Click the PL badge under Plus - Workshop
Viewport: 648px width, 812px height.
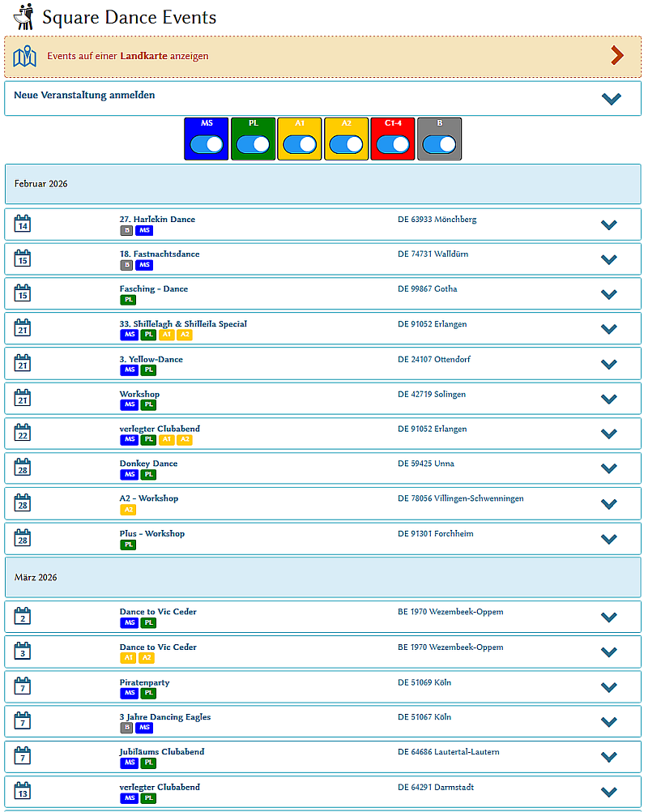coord(128,545)
